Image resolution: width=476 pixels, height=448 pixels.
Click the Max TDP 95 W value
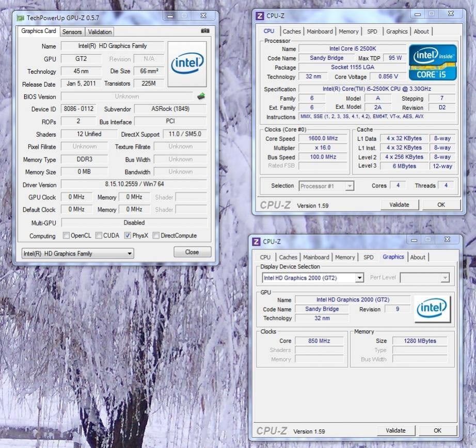click(x=395, y=58)
